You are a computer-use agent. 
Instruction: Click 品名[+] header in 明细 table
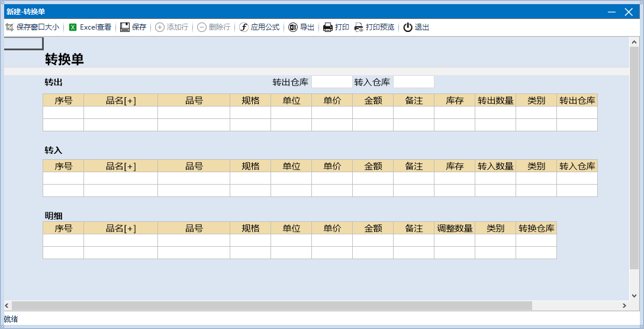[121, 228]
